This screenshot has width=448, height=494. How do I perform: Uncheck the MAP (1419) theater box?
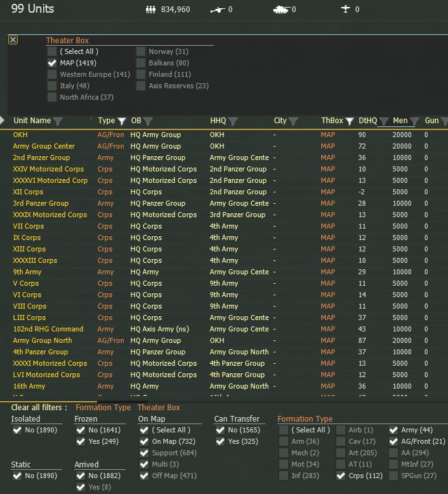click(x=52, y=63)
